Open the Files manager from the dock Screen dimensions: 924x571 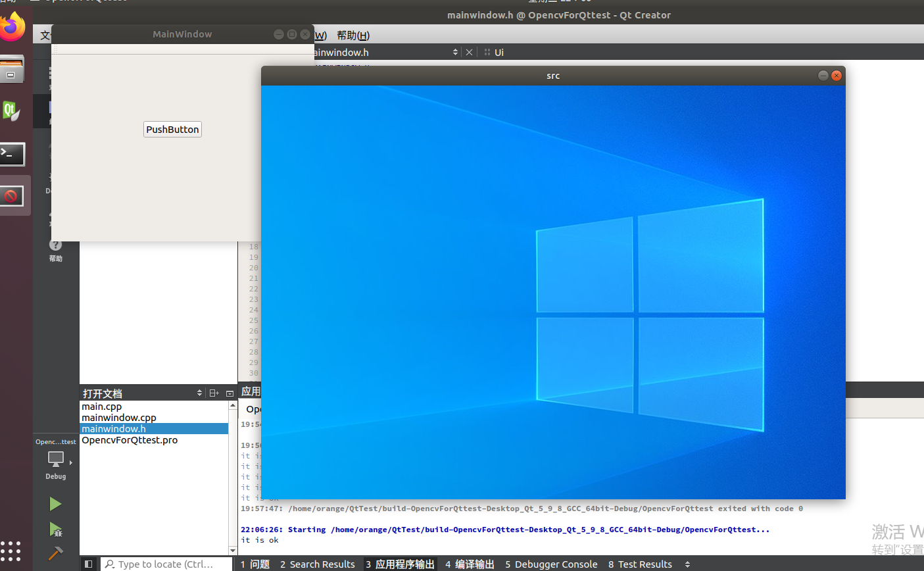12,70
